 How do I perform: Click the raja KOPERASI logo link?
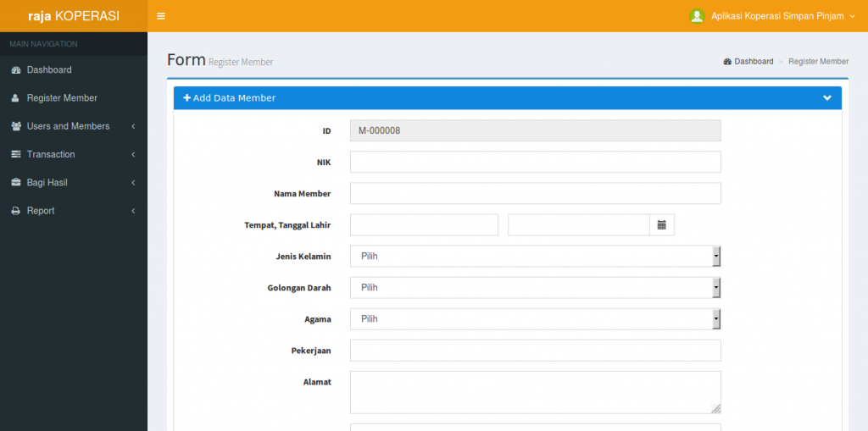click(x=74, y=16)
